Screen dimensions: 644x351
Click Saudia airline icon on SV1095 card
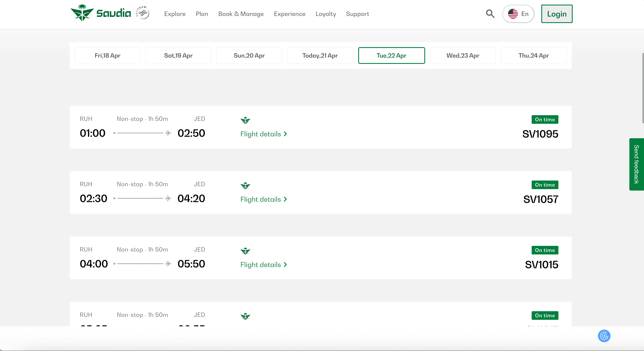pos(245,120)
